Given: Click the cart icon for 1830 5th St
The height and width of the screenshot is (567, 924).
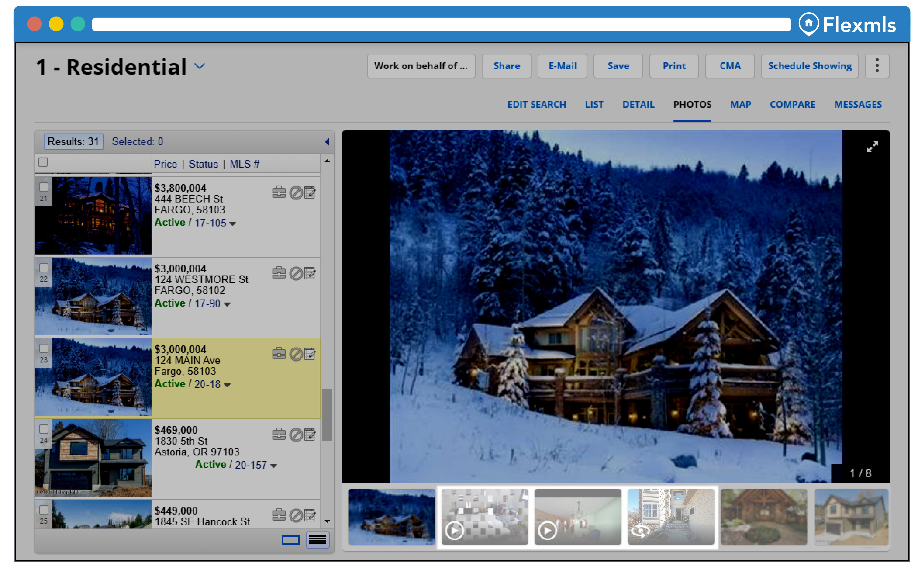Looking at the screenshot, I should point(279,434).
